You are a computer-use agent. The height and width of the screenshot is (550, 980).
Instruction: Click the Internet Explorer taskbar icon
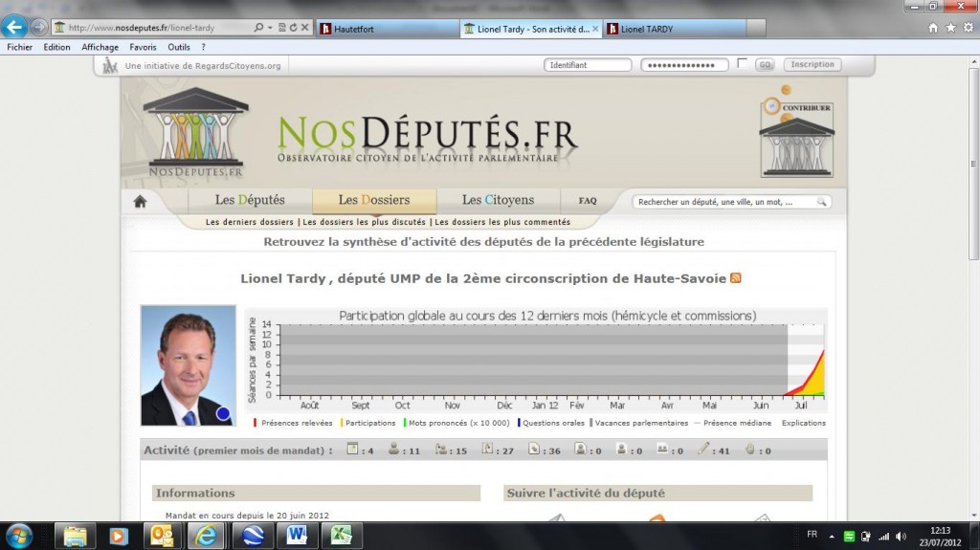[207, 537]
